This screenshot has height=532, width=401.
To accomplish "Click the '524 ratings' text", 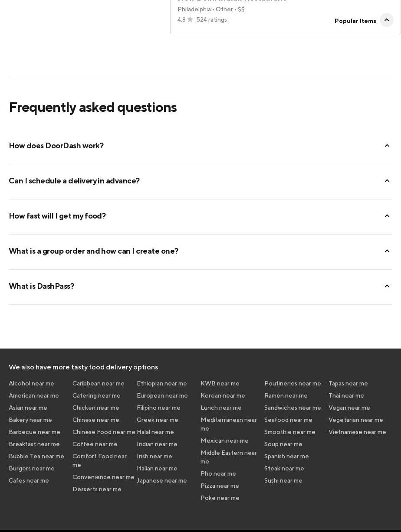I will point(211,20).
